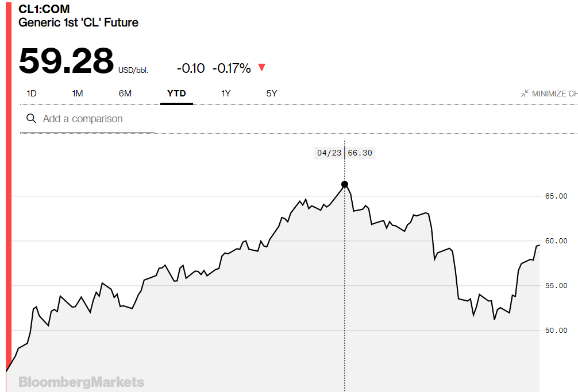Click the -0.17% percentage change
The height and width of the screenshot is (392, 578).
tap(232, 68)
